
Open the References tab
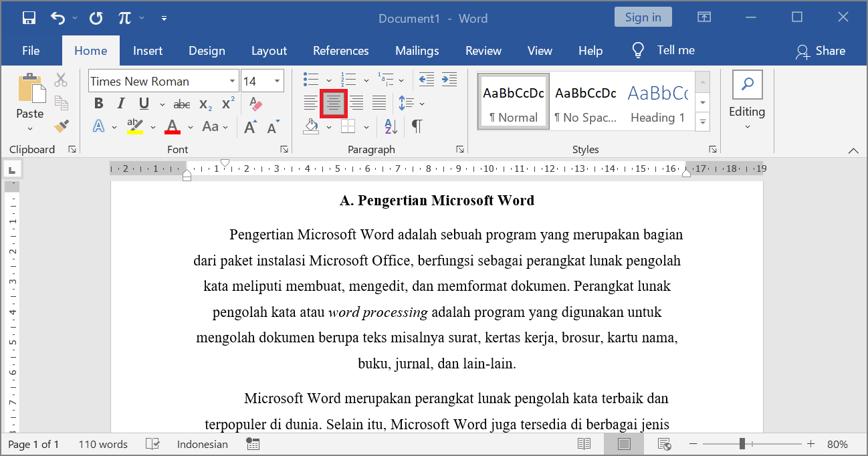click(x=341, y=51)
